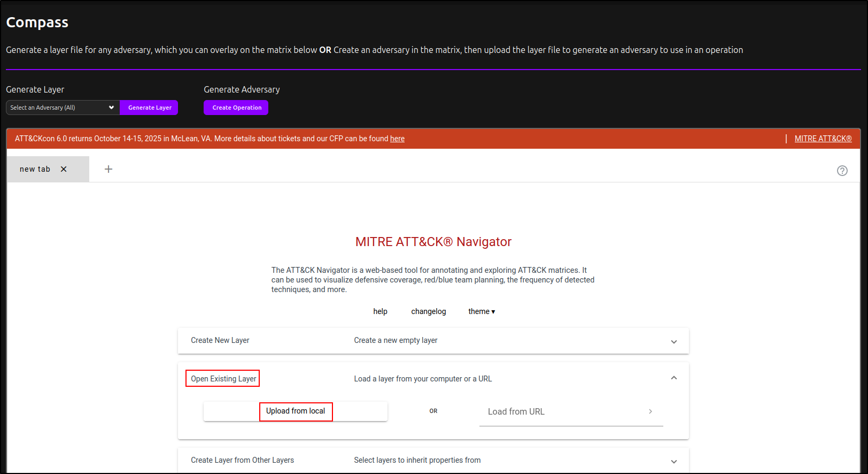868x474 pixels.
Task: Open the Select an Adversary dropdown
Action: coord(63,108)
